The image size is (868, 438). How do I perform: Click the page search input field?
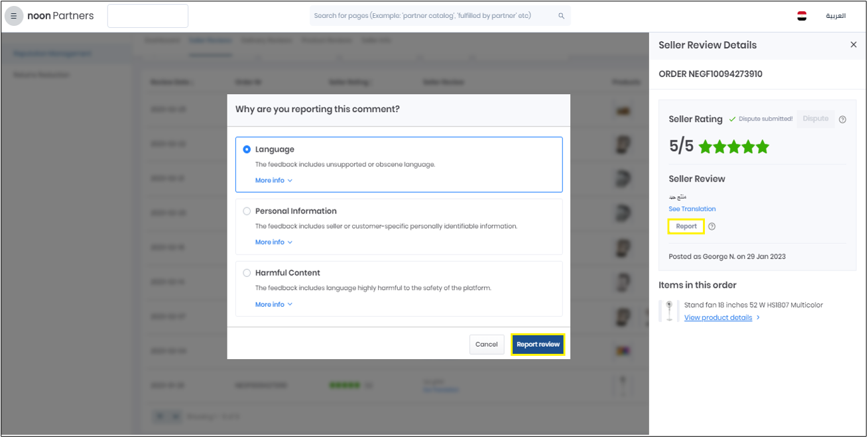click(x=431, y=16)
